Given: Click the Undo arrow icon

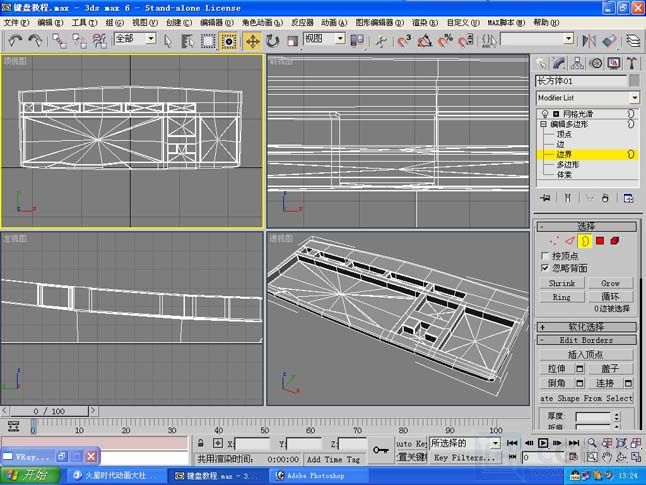Looking at the screenshot, I should [15, 40].
